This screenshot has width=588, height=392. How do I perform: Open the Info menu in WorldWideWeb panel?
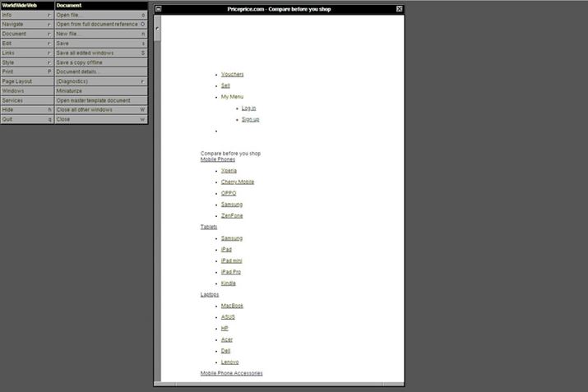click(27, 15)
